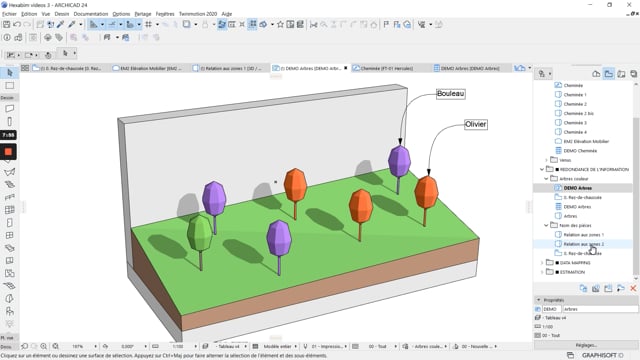Select the Arrow tool in the toolbox

(9, 73)
